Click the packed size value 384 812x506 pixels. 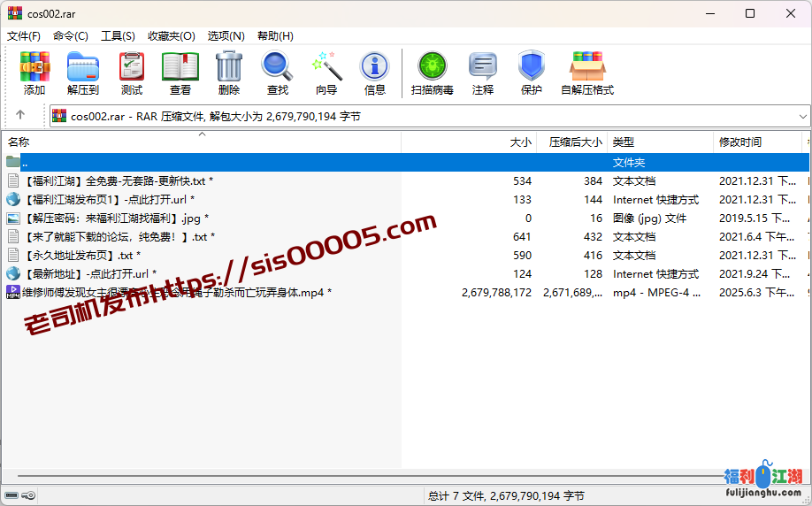(593, 180)
